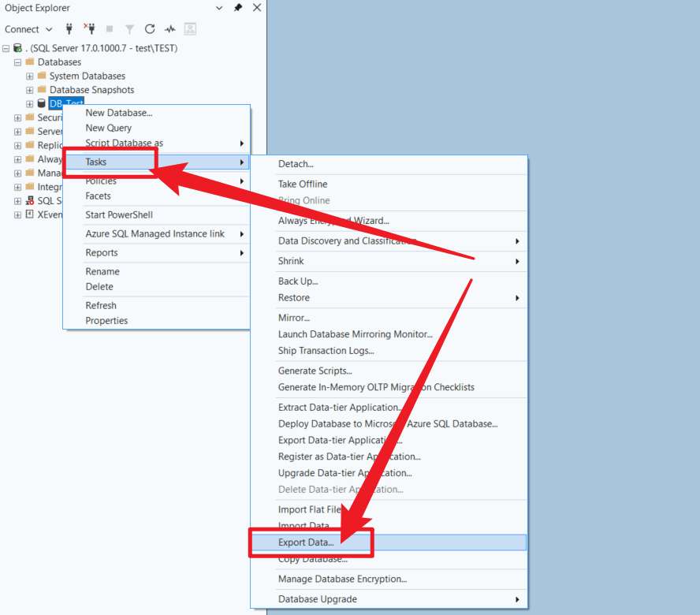Click the Filter funnel icon
The height and width of the screenshot is (615, 700).
point(129,29)
